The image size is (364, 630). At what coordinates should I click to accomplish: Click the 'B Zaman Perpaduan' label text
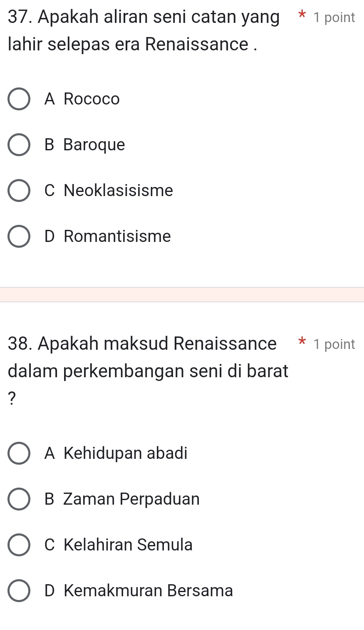[122, 499]
